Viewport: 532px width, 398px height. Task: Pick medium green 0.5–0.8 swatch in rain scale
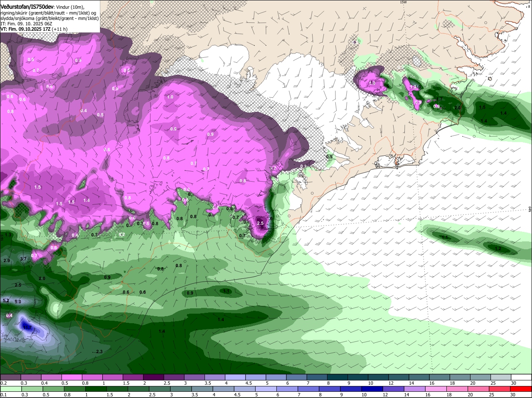click(54, 389)
